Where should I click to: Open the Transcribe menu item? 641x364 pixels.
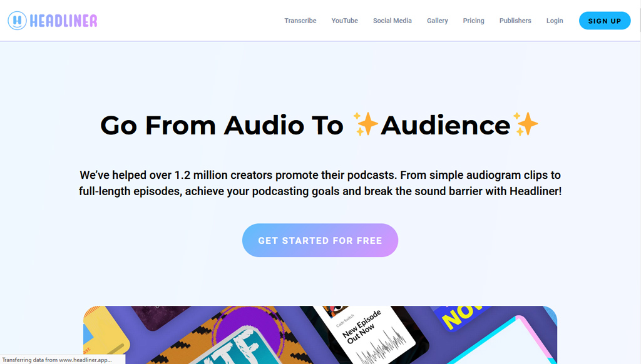pyautogui.click(x=300, y=21)
